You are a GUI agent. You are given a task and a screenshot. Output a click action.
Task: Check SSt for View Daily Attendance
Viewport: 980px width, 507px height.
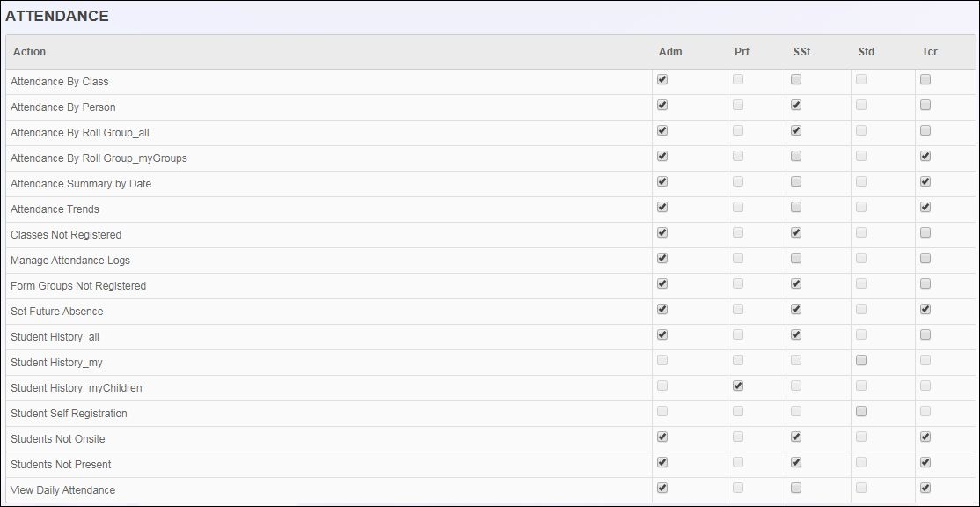pyautogui.click(x=795, y=488)
